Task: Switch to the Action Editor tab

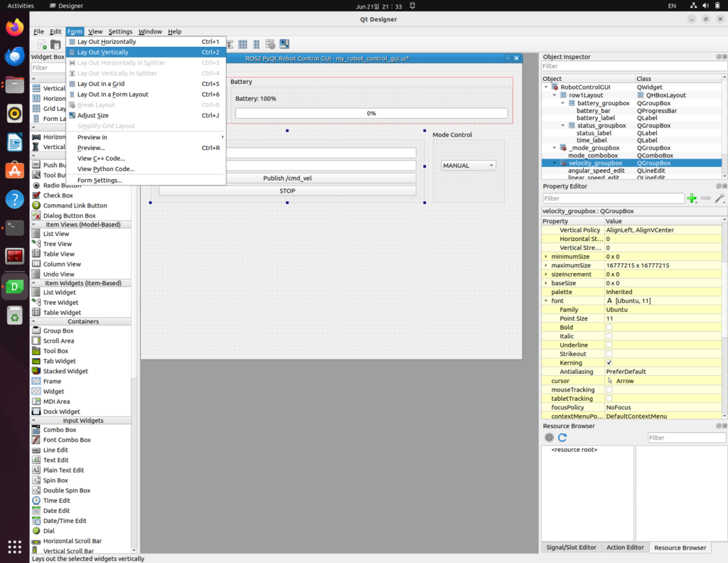Action: pyautogui.click(x=625, y=547)
